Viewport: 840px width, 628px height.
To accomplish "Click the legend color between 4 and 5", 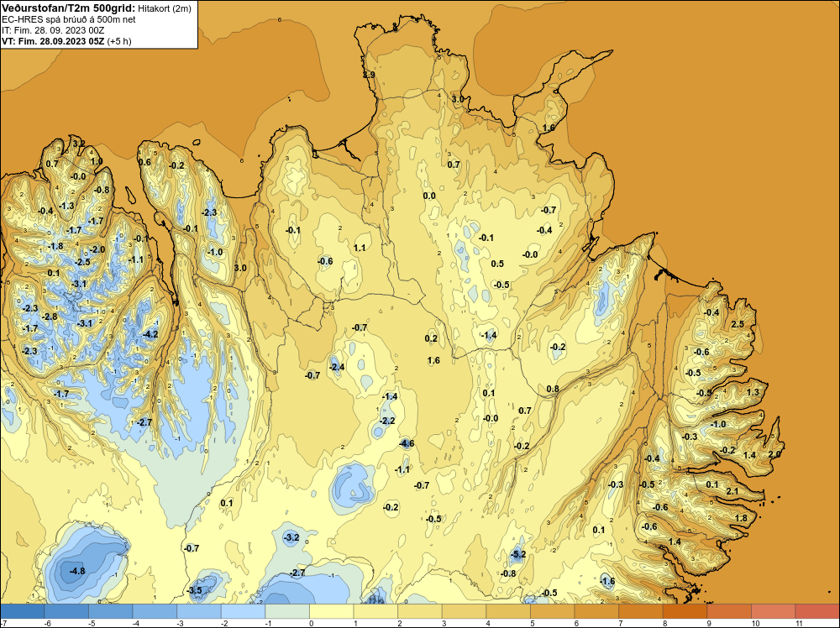I will coord(508,611).
